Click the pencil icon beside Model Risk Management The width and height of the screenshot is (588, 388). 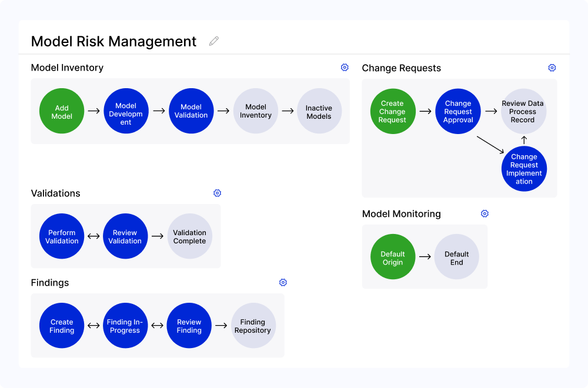[214, 41]
